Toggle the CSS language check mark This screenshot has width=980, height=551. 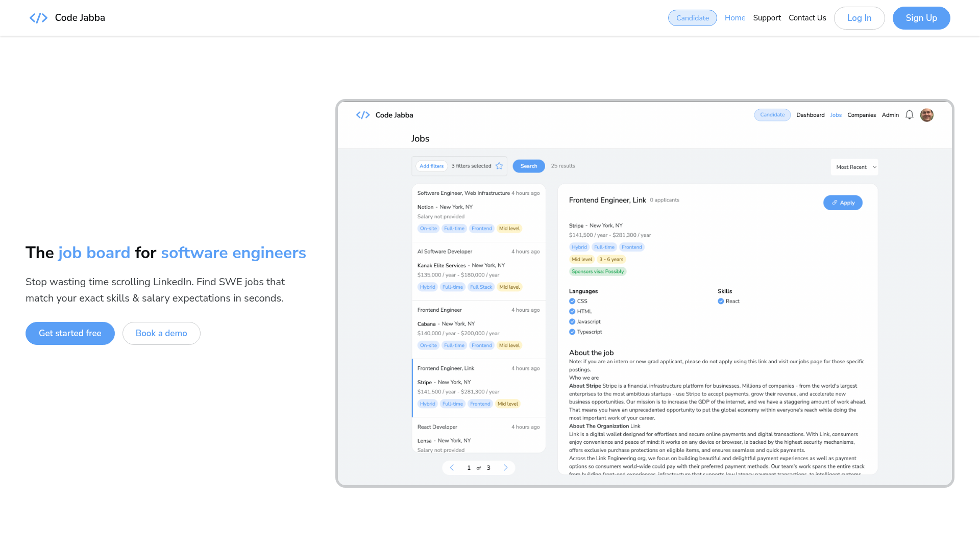pos(572,301)
